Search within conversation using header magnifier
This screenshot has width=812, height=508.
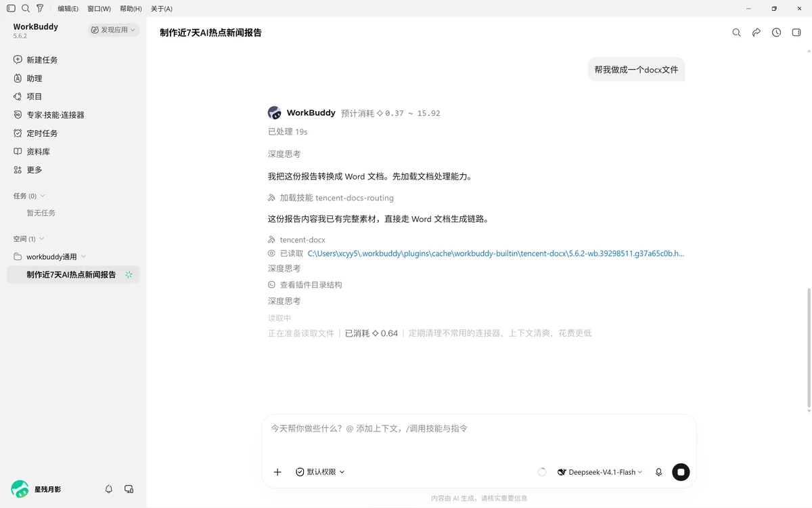[736, 33]
